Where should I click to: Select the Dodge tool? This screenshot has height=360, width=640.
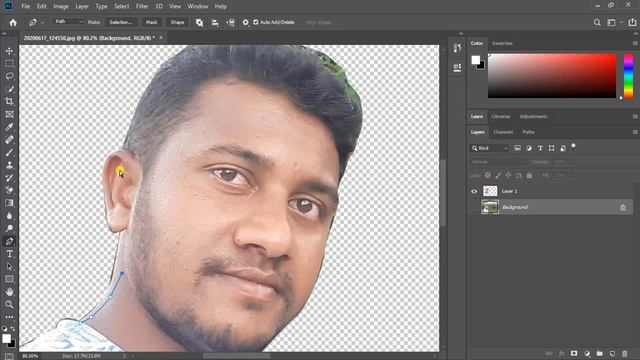coord(9,228)
